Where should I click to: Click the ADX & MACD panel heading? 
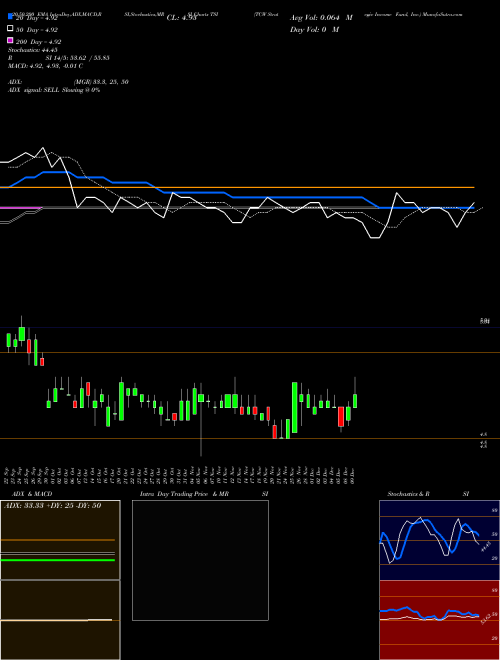32,493
